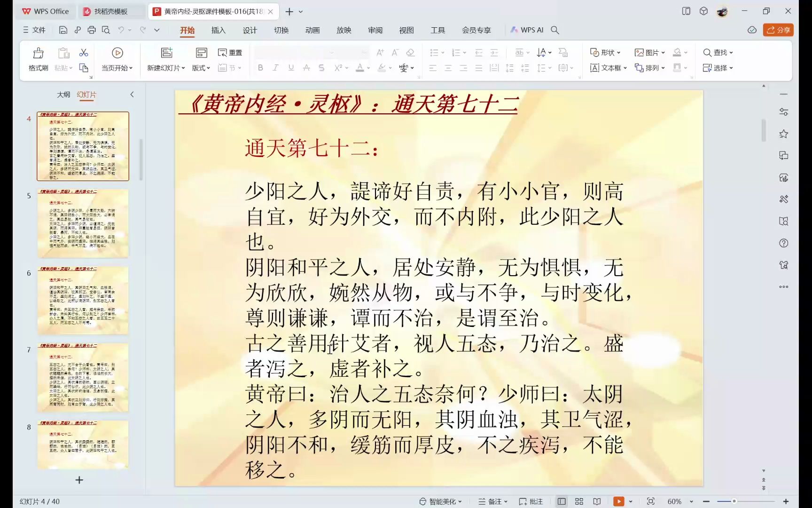
Task: Click the Clear Formatting eraser icon
Action: point(410,53)
